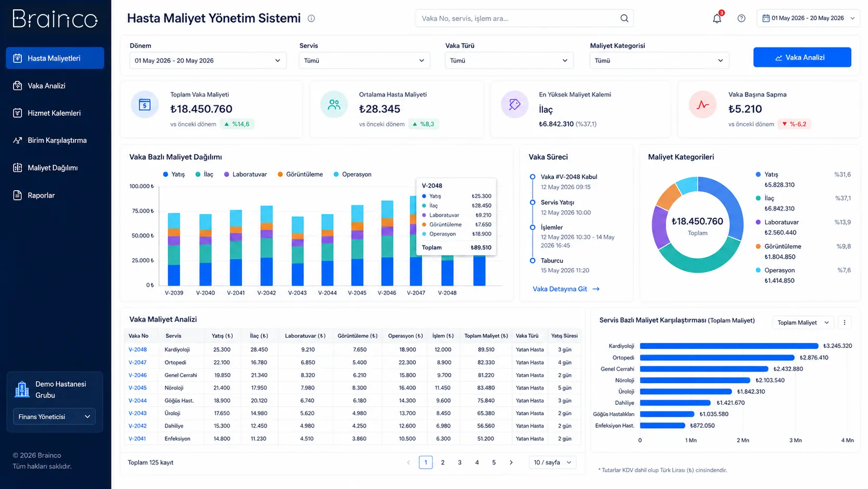868x489 pixels.
Task: Click the Brainco logo
Action: tap(55, 19)
